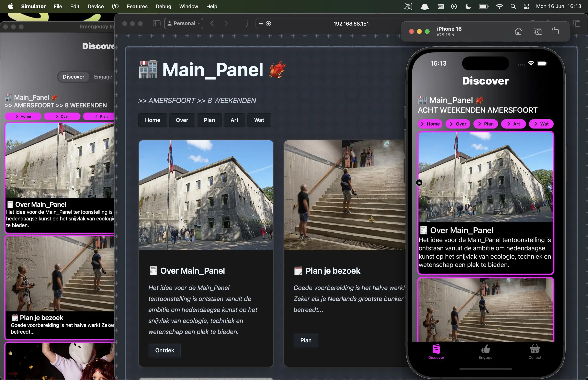
Task: Open Spotlight search in menu bar
Action: 513,6
